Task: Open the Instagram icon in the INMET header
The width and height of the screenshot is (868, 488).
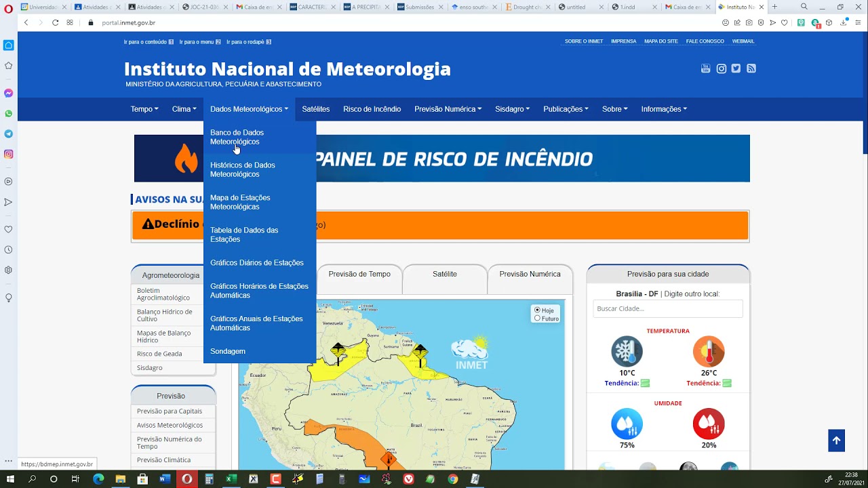Action: (x=722, y=68)
